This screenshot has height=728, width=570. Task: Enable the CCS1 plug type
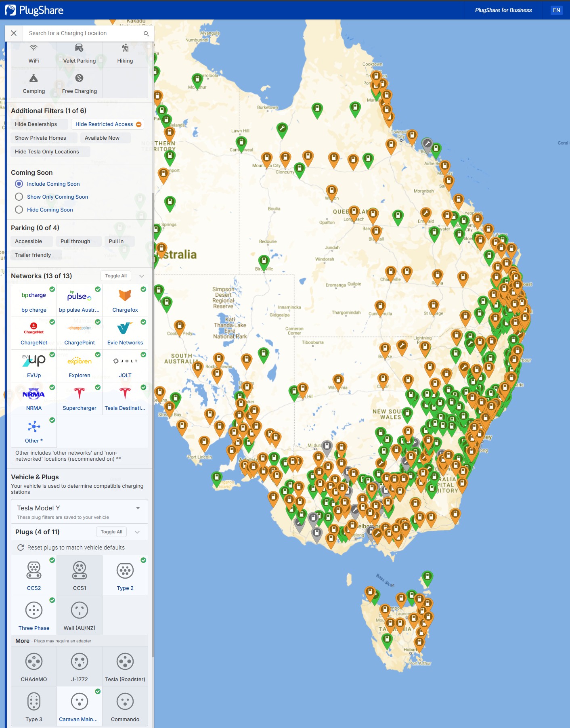point(80,575)
